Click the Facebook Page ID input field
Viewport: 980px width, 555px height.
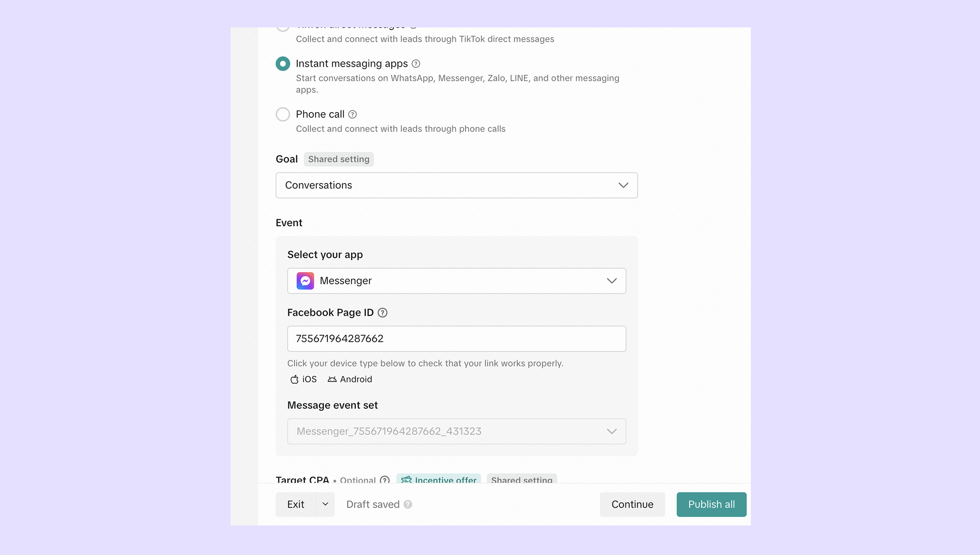tap(456, 338)
